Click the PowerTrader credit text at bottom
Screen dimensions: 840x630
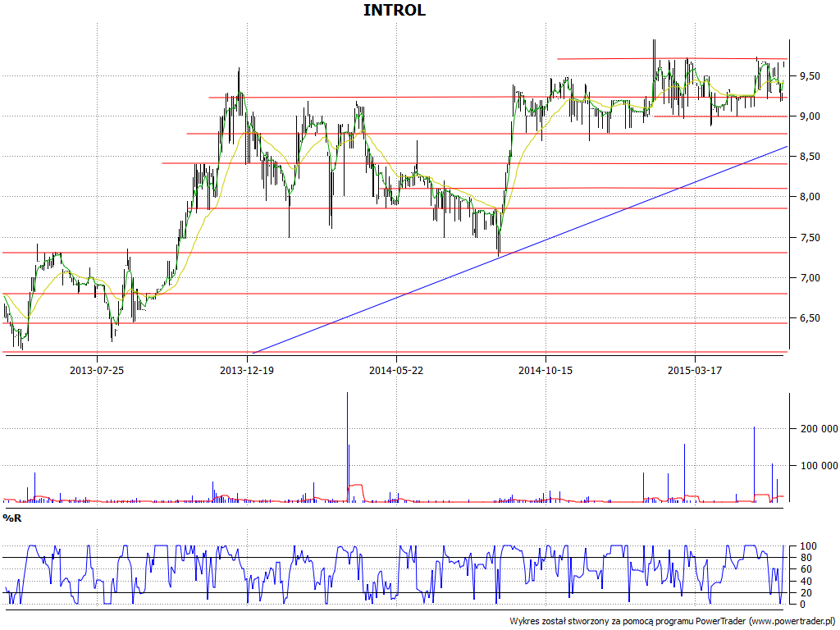point(673,622)
